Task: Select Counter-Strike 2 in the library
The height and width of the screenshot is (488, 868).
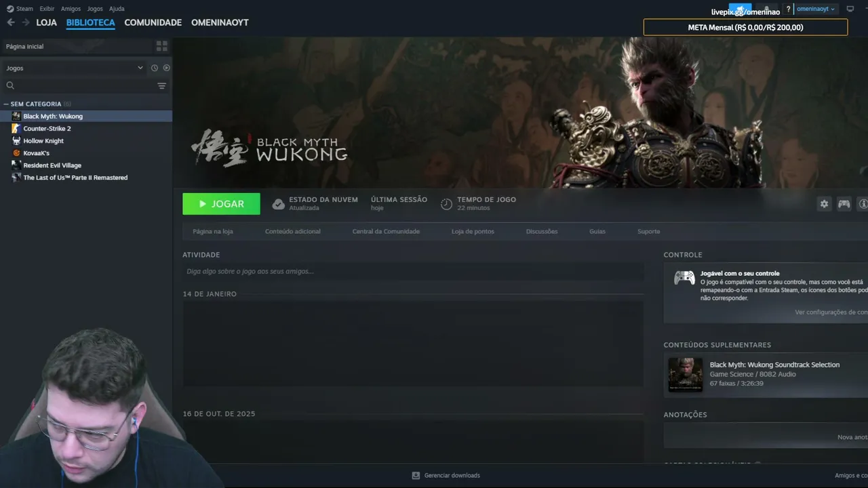Action: [86, 128]
